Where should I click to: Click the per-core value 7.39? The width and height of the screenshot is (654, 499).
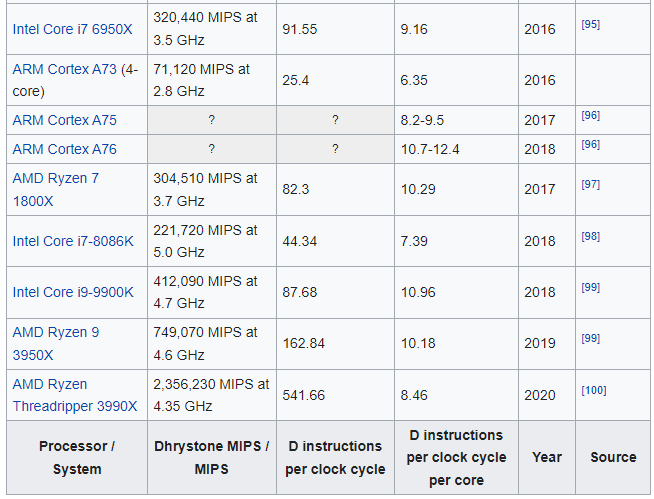click(x=414, y=241)
